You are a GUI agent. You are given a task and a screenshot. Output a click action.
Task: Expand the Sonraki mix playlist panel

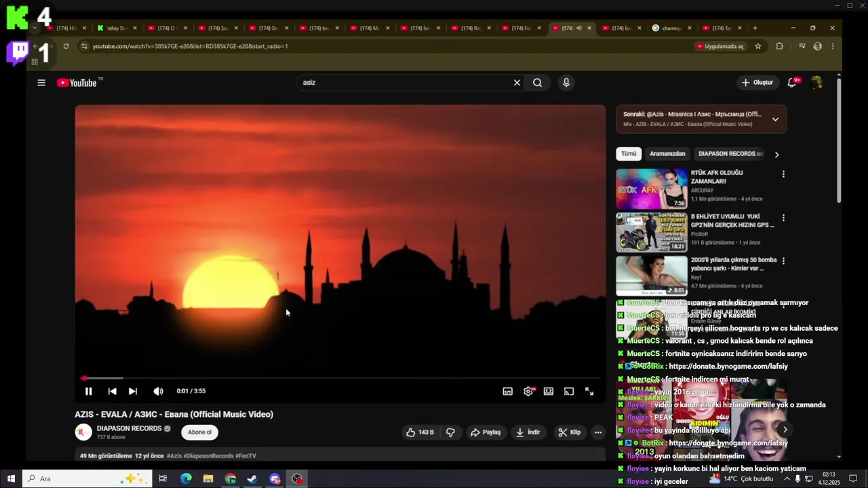click(x=775, y=119)
